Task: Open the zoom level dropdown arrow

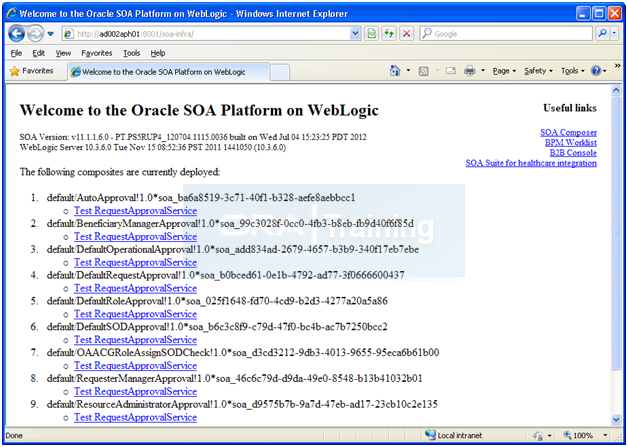Action: tap(605, 435)
